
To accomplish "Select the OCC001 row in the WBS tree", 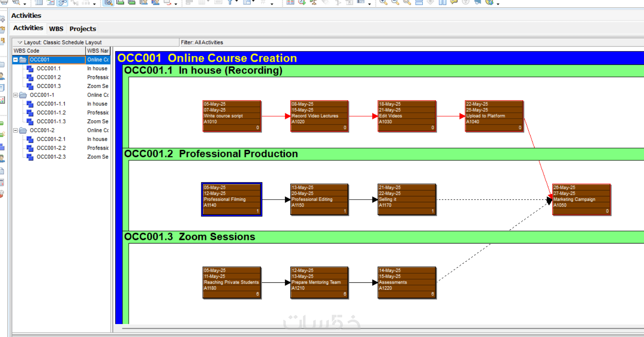I will point(61,60).
